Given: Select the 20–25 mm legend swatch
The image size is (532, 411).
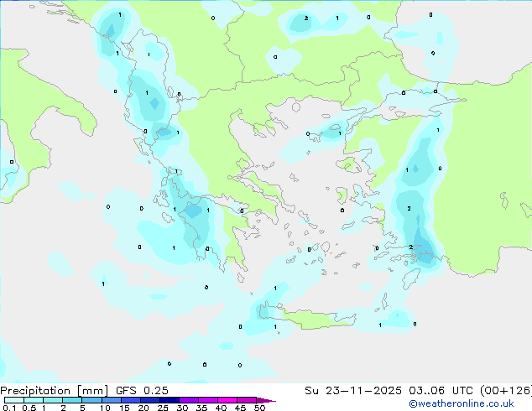Looking at the screenshot, I should [x=149, y=400].
